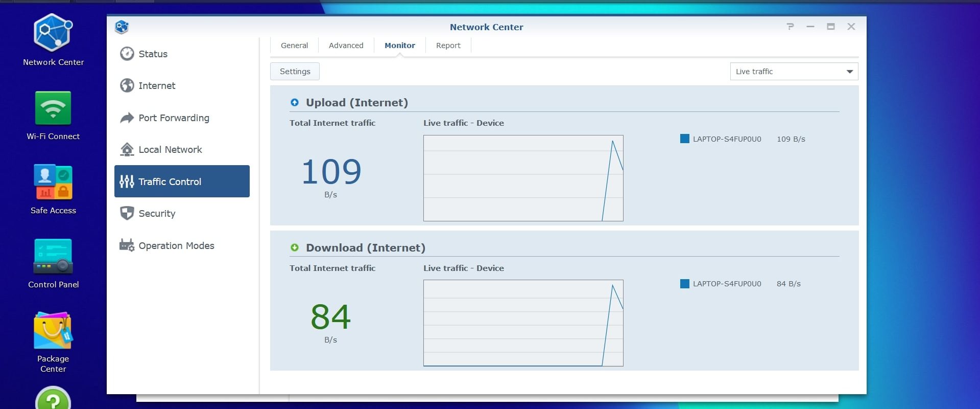Switch to the Advanced tab

click(346, 46)
